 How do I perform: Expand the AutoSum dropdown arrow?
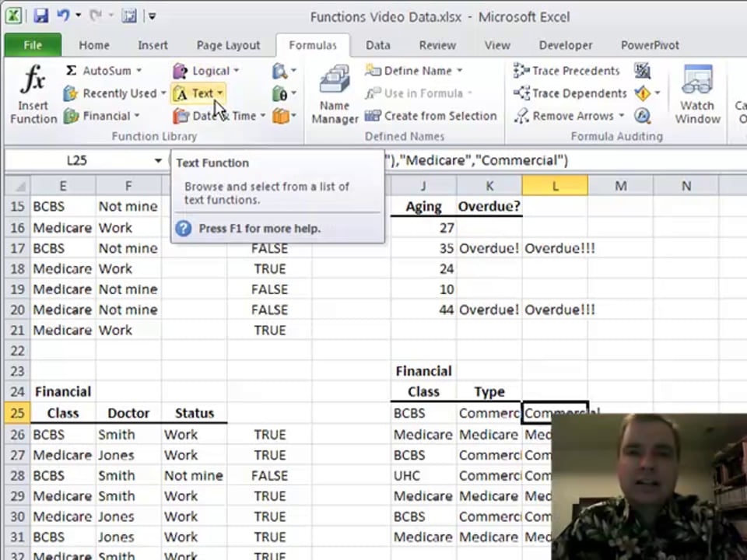(x=139, y=71)
